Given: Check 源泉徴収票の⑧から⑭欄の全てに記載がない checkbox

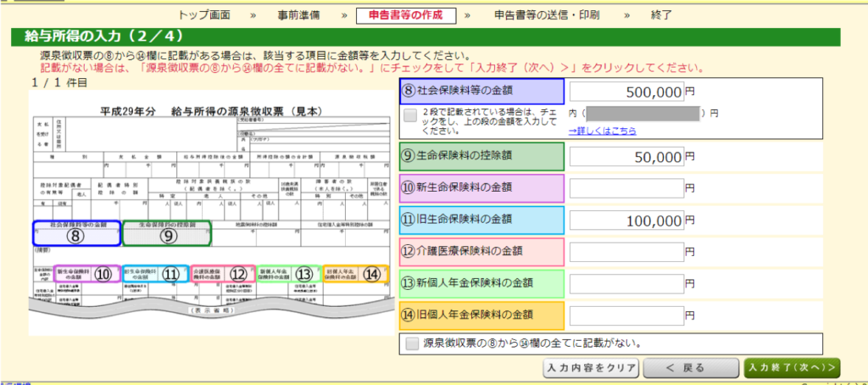Looking at the screenshot, I should click(412, 343).
